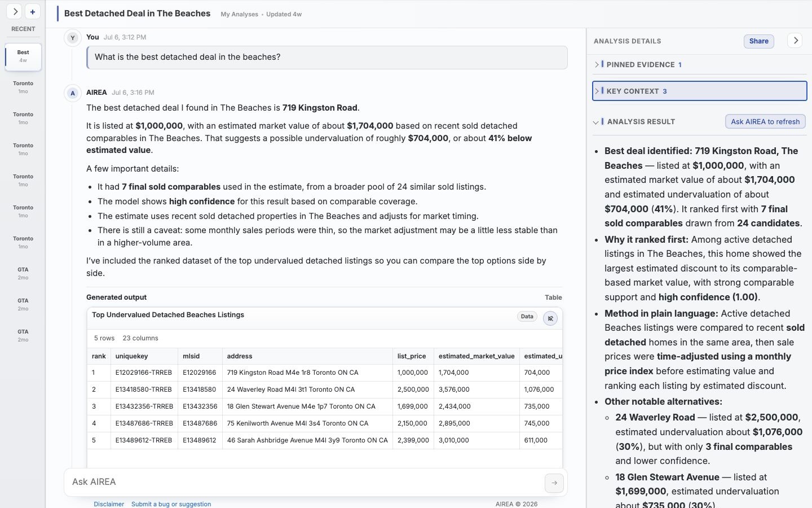Click the '5 rows' count label

104,338
